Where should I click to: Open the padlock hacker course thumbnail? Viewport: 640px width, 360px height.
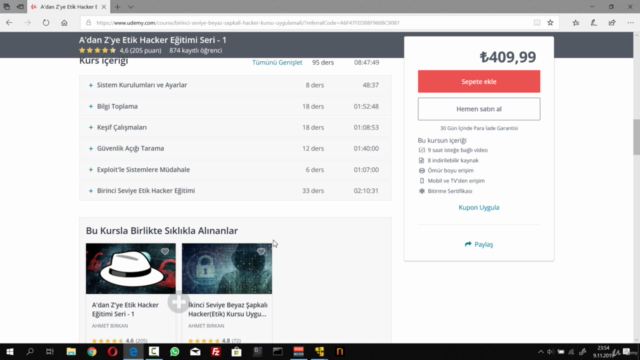227,269
